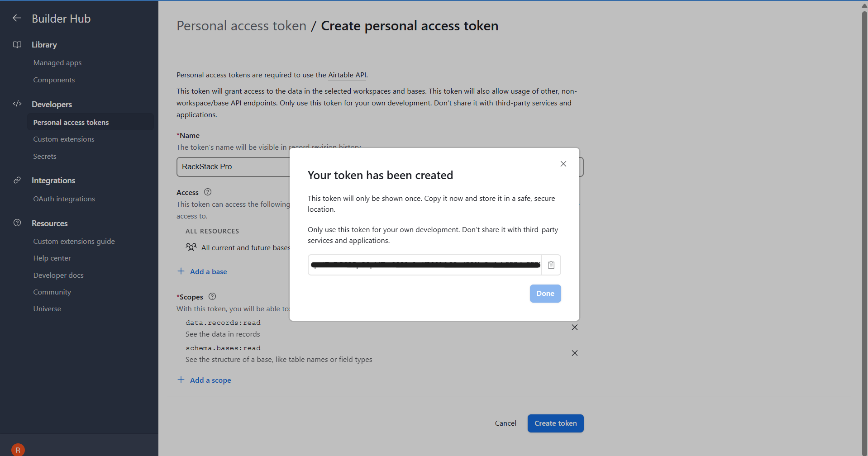This screenshot has width=868, height=456.
Task: Open Help center link
Action: 52,258
